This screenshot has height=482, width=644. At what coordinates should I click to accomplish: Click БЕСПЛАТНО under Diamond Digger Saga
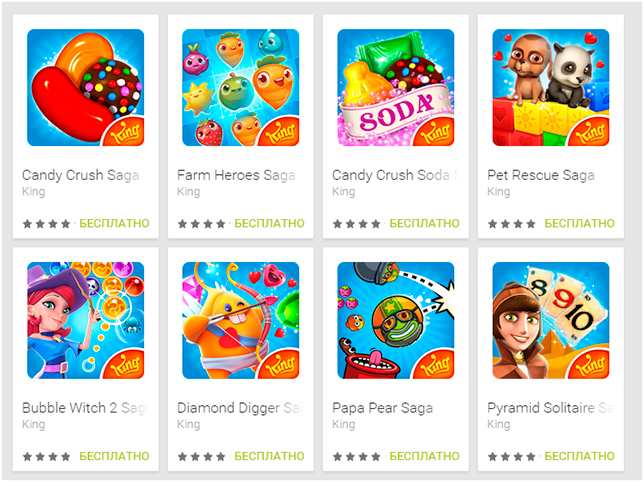pyautogui.click(x=269, y=456)
